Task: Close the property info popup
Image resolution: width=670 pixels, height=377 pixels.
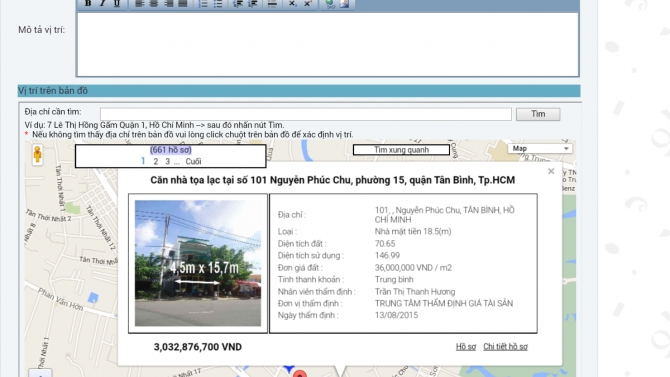Action: coord(551,171)
